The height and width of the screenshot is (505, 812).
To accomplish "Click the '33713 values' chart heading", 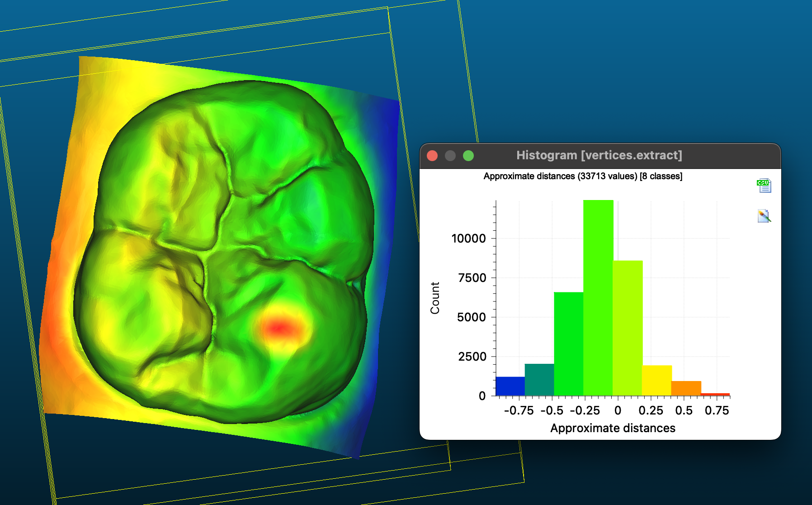I will click(583, 176).
